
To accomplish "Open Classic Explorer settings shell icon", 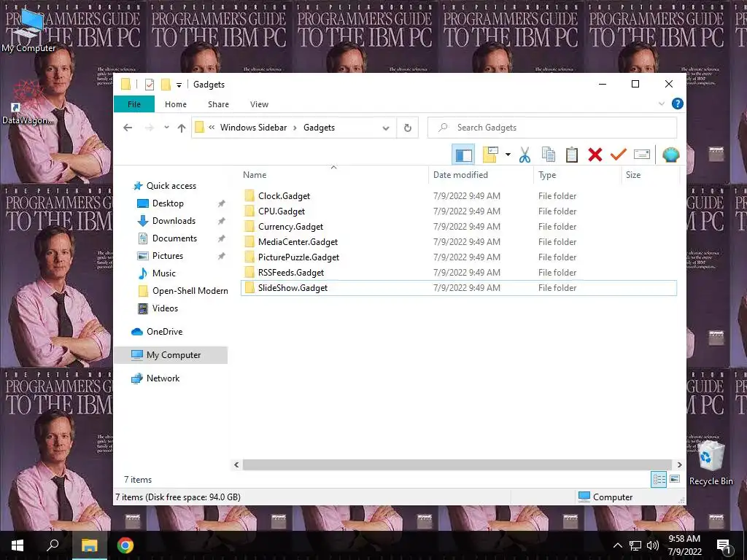I will coord(670,155).
